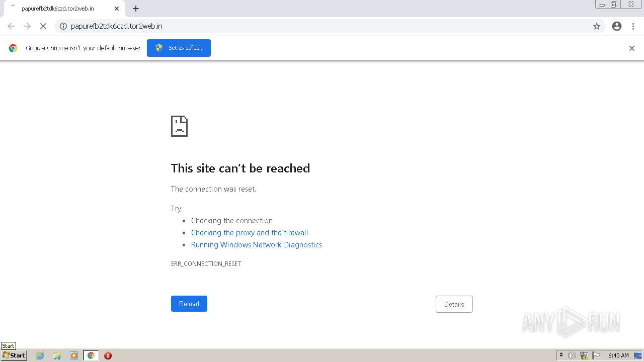Image resolution: width=644 pixels, height=362 pixels.
Task: Open the Chrome profile avatar
Action: (617, 26)
